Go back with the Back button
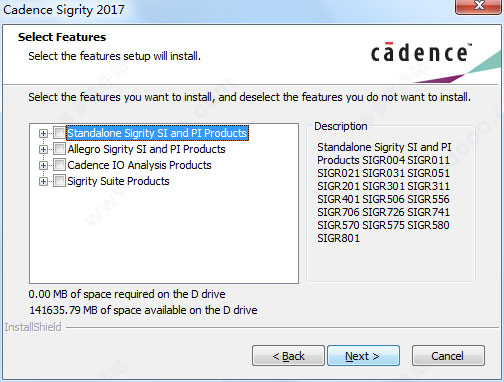The image size is (504, 382). click(288, 356)
